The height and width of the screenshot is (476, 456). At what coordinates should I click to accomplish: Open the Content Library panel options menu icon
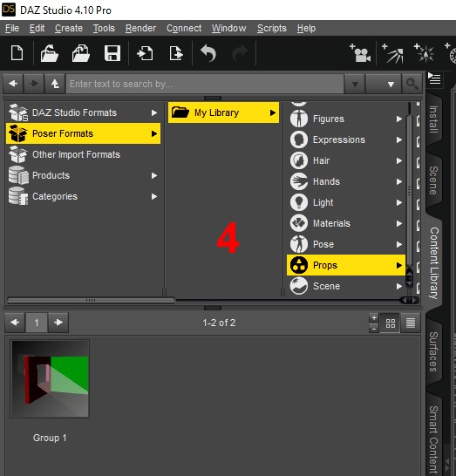click(434, 78)
